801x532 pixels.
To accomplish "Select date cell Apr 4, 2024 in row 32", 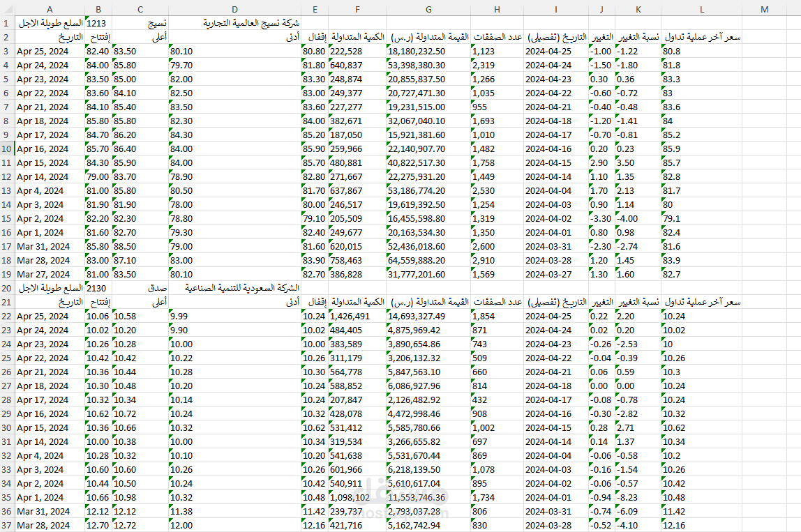I will (x=50, y=456).
